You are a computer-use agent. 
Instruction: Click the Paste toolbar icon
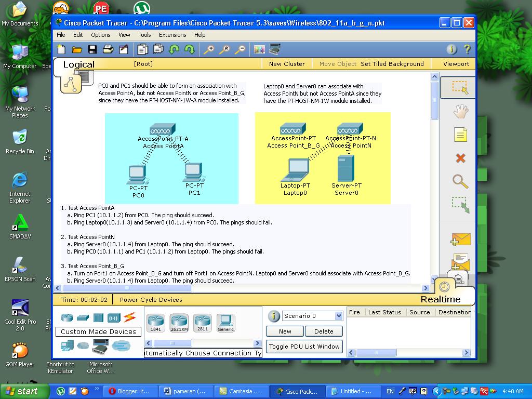[158, 49]
